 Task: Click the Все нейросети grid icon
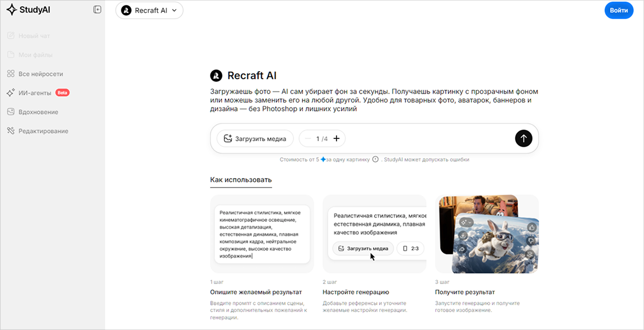click(x=11, y=73)
